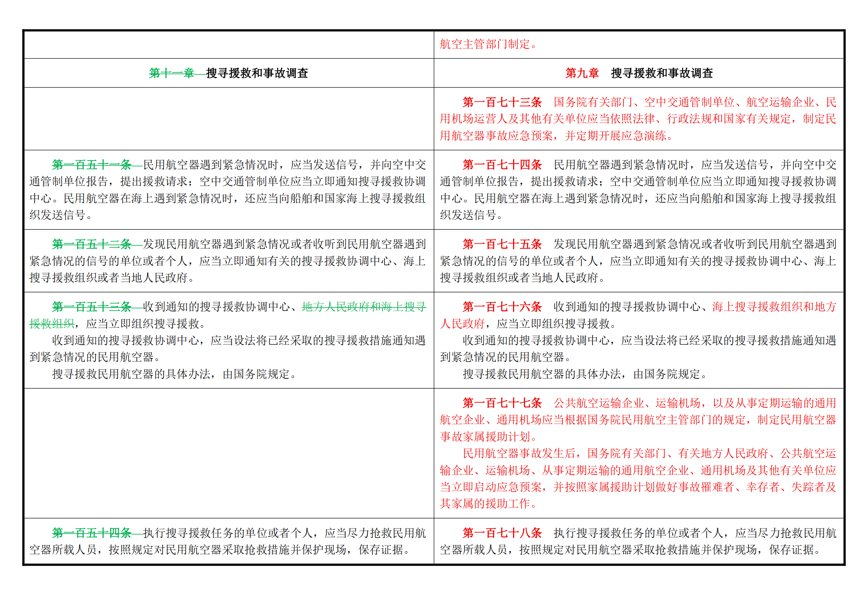Click red inserted text 海上搜寻援救组织和地方
Screen dimensions: 868x614
coord(774,307)
